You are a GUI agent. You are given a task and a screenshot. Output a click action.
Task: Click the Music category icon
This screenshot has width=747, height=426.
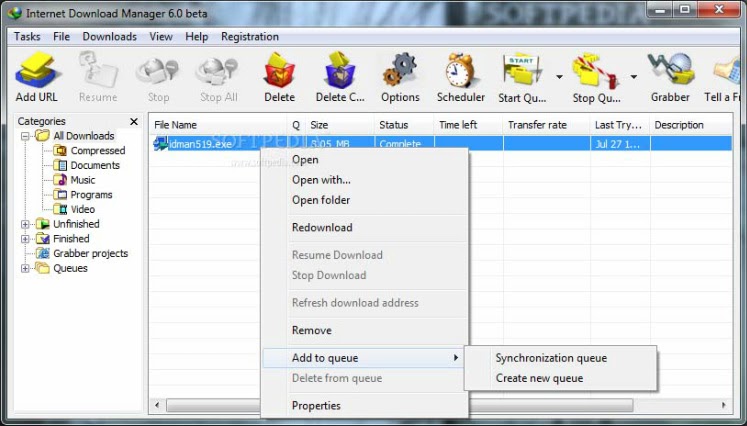60,180
